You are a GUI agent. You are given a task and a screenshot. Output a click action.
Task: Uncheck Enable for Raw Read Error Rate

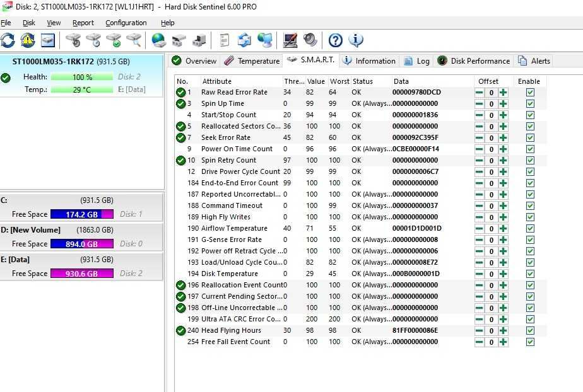coord(530,93)
